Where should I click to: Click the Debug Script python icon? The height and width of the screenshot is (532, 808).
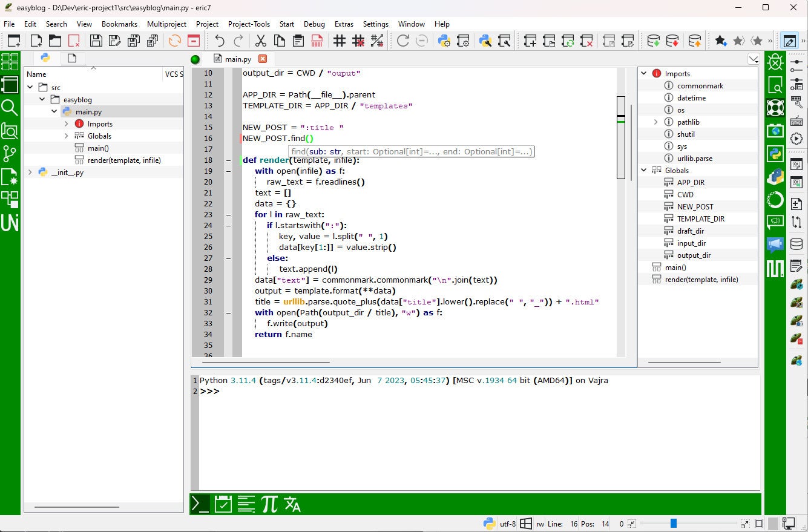[485, 41]
